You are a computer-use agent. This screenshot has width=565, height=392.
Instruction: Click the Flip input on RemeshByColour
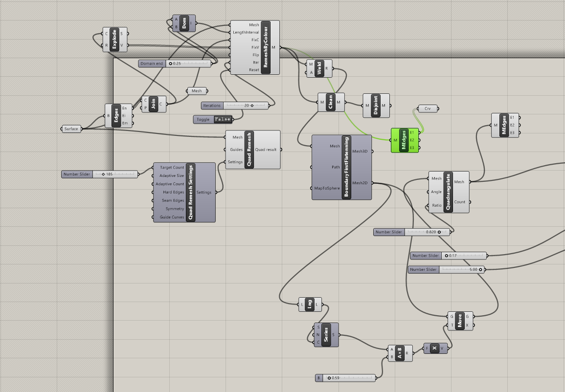coord(255,55)
